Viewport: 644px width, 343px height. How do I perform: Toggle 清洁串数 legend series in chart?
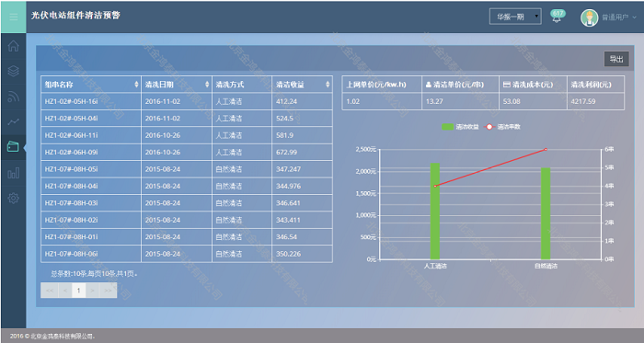point(503,127)
